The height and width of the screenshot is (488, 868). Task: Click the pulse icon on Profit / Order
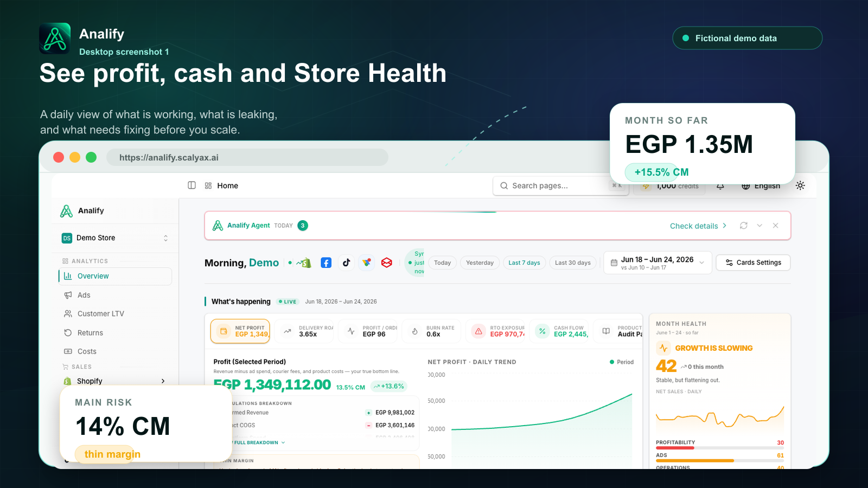coord(351,331)
